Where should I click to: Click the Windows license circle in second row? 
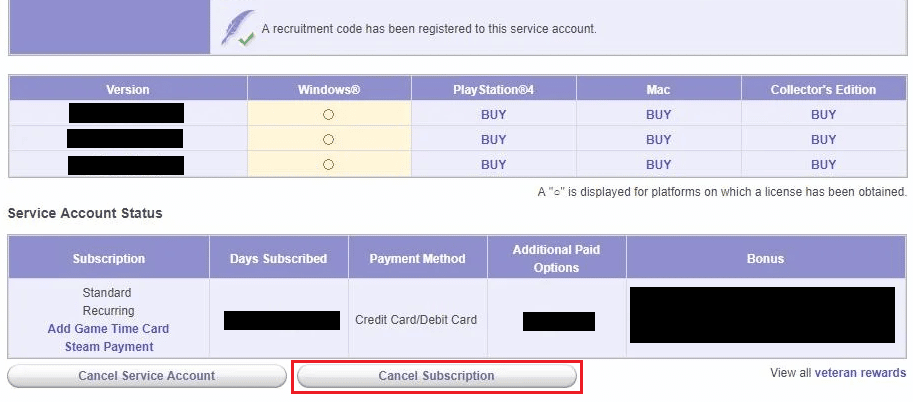tap(328, 140)
